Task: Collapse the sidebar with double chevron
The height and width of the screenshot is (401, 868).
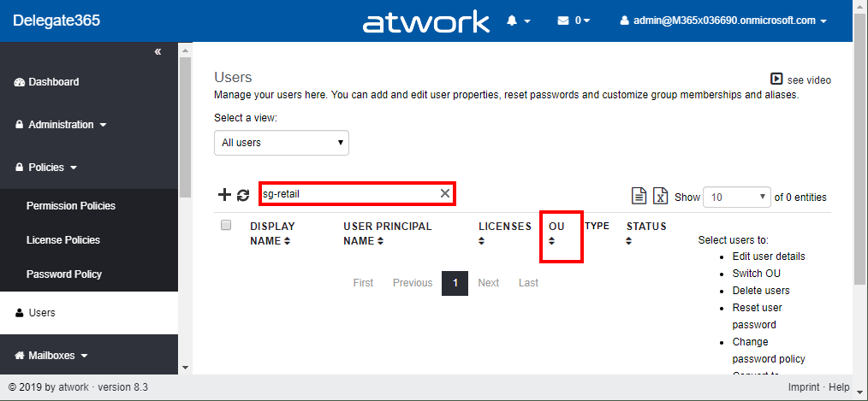Action: 158,52
